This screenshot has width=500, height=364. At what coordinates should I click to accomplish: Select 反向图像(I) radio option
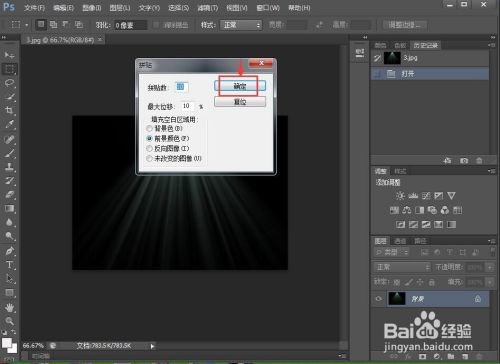coord(149,148)
